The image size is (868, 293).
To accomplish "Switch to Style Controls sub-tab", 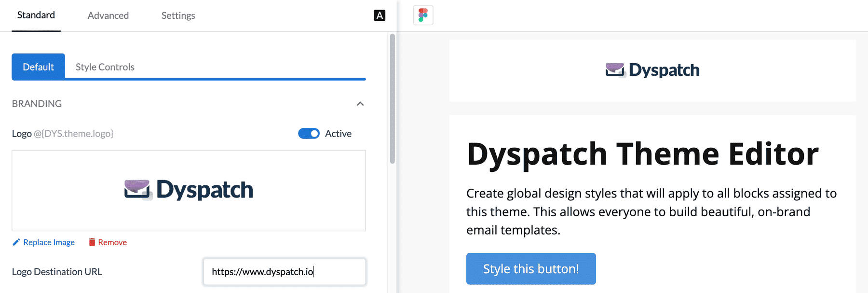I will point(105,67).
